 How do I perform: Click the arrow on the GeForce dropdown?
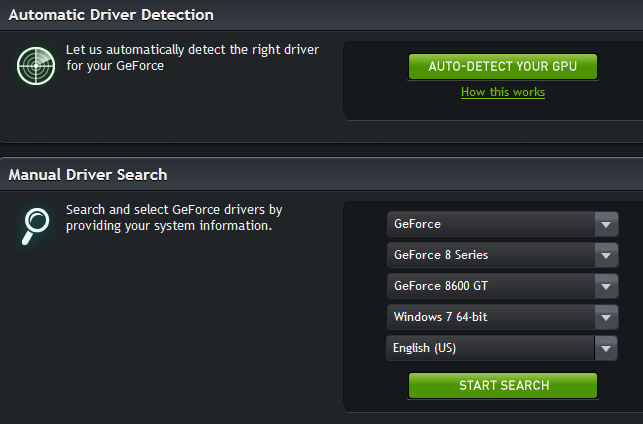[606, 224]
